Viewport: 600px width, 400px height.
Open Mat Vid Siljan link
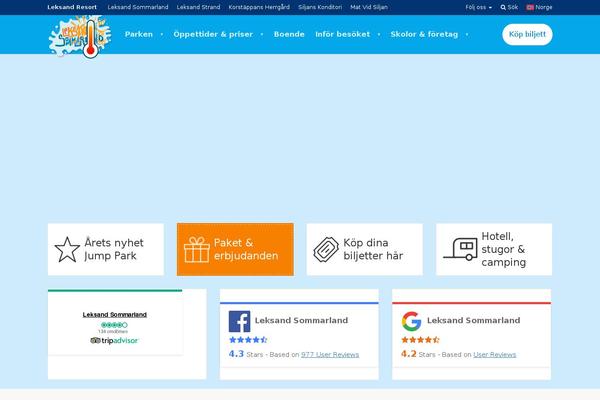click(x=369, y=7)
